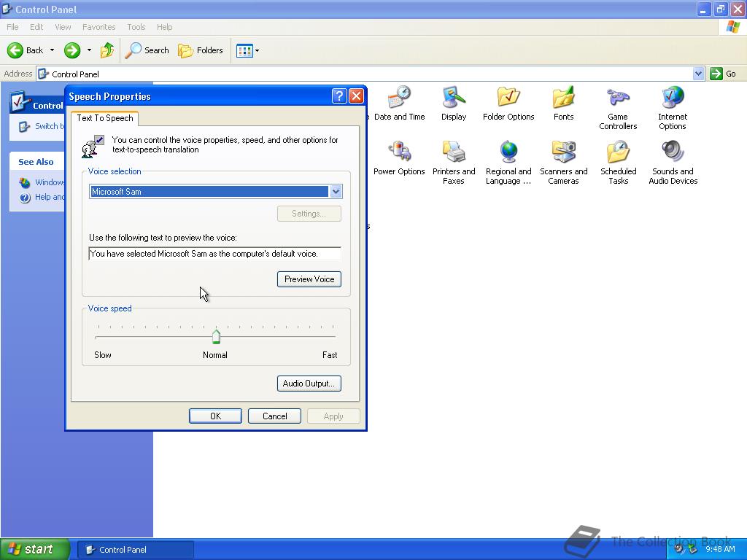Screen dimensions: 747x560
Task: Click the Voice speed slider thumb
Action: pos(216,337)
